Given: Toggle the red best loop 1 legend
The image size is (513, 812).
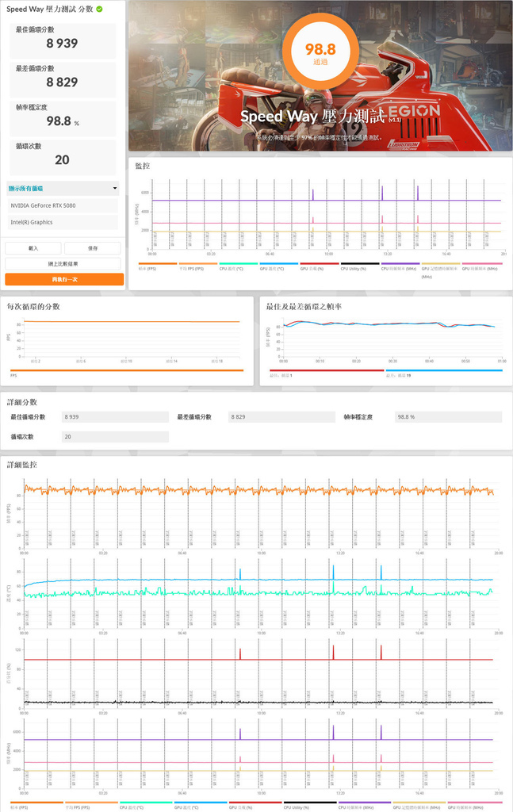Looking at the screenshot, I should coord(327,373).
